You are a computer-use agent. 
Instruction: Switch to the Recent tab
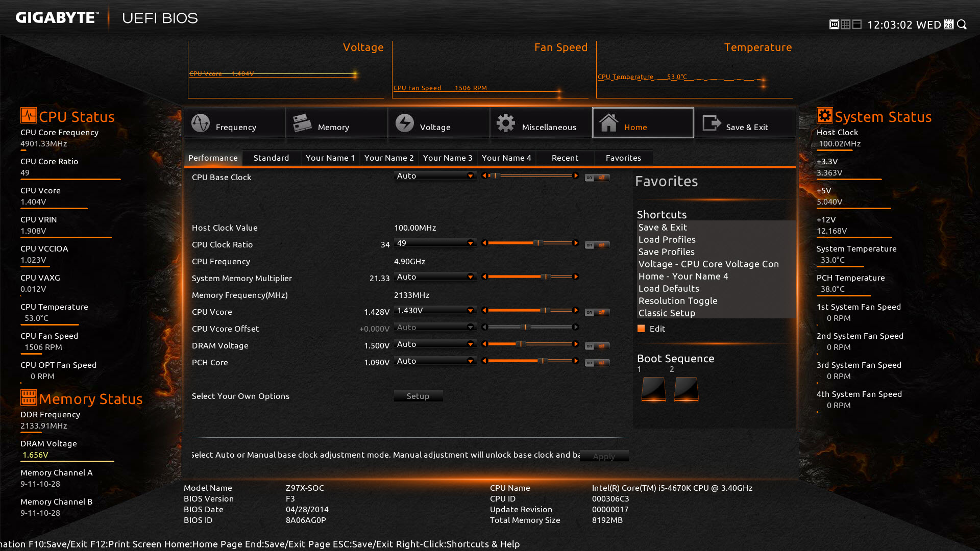565,158
